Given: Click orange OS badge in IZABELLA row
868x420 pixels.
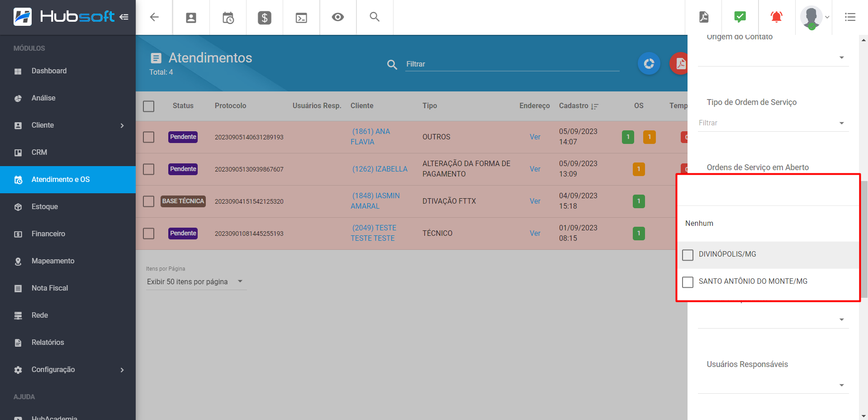Looking at the screenshot, I should coord(639,169).
